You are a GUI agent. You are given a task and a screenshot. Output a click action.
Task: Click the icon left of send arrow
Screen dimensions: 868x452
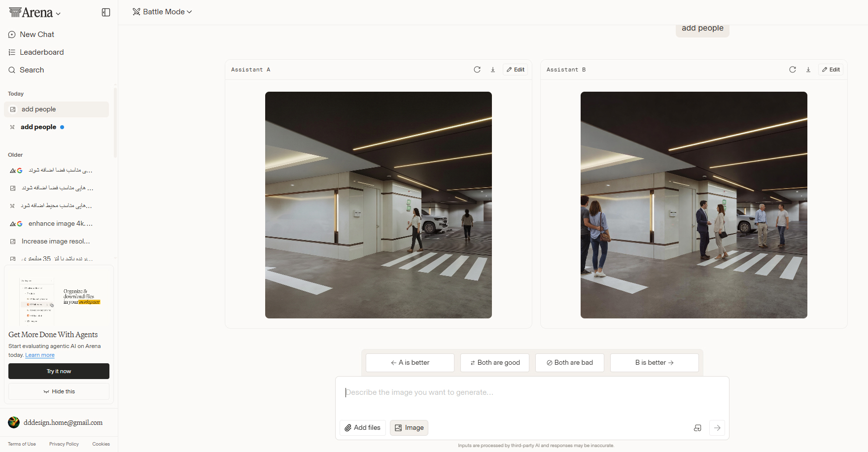click(x=697, y=428)
